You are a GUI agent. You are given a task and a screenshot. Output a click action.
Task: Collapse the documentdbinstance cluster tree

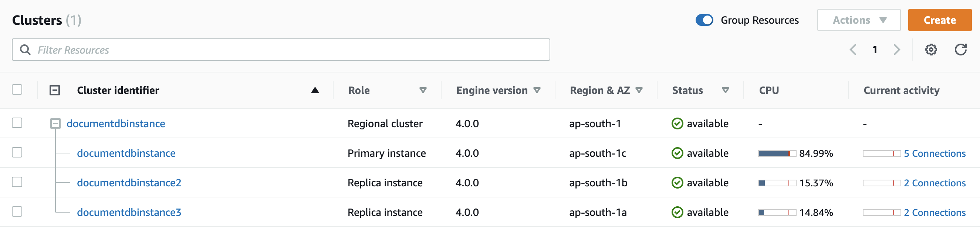[x=55, y=123]
